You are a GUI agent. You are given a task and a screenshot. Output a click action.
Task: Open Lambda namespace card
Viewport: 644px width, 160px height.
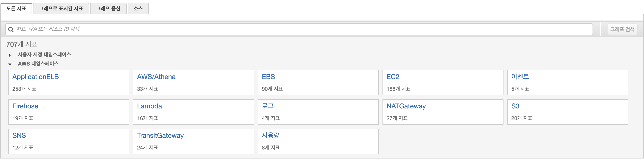tap(194, 112)
